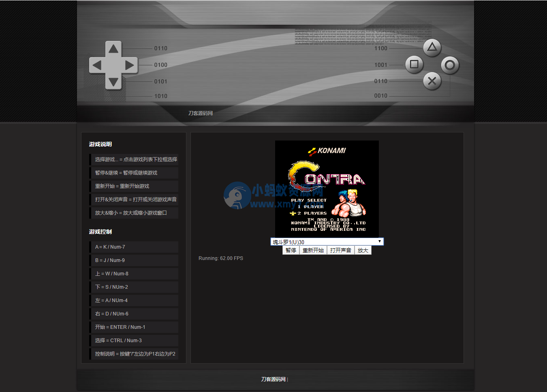The image size is (547, 392).
Task: Select the 暂停&继续 instruction item
Action: (126, 173)
